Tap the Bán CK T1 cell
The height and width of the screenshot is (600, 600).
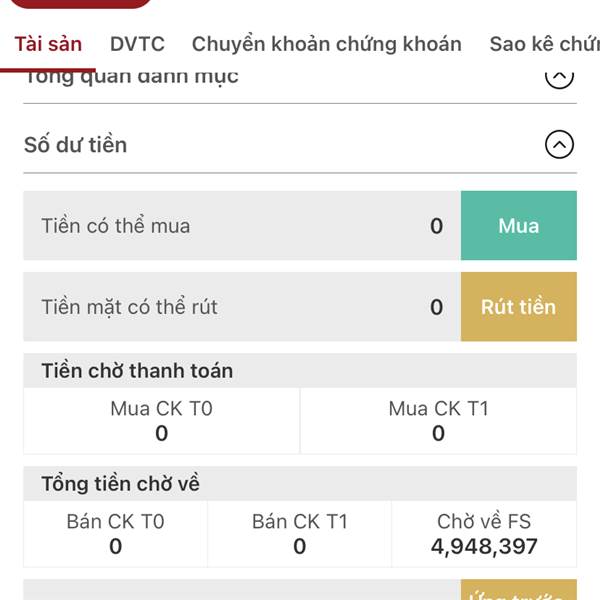[x=299, y=534]
